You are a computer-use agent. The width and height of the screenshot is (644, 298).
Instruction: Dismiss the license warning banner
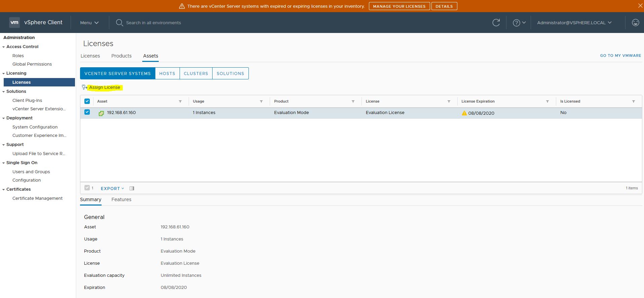(x=640, y=5)
